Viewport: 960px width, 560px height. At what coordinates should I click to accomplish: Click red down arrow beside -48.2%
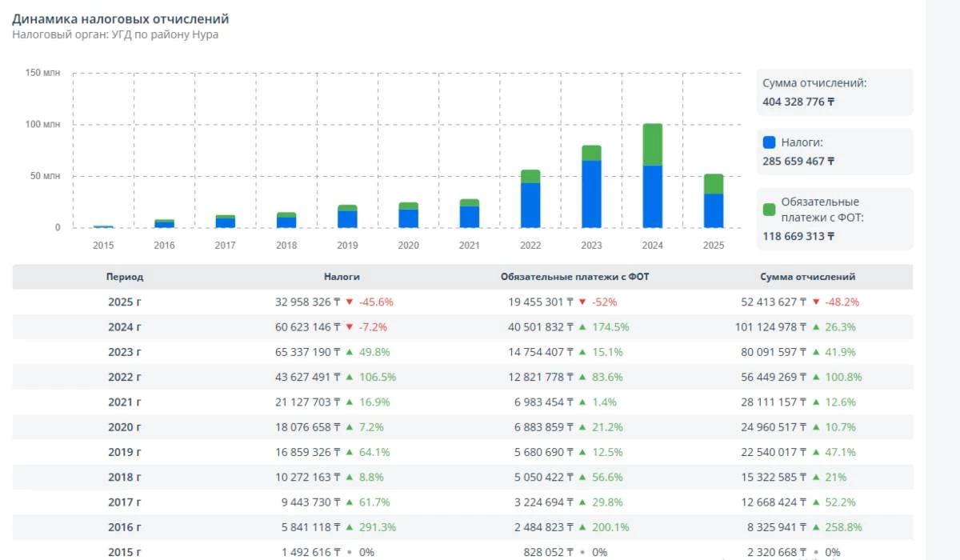[x=815, y=302]
